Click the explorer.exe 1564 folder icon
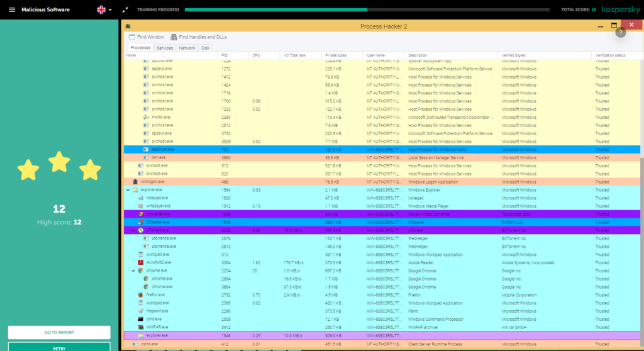 pyautogui.click(x=135, y=190)
